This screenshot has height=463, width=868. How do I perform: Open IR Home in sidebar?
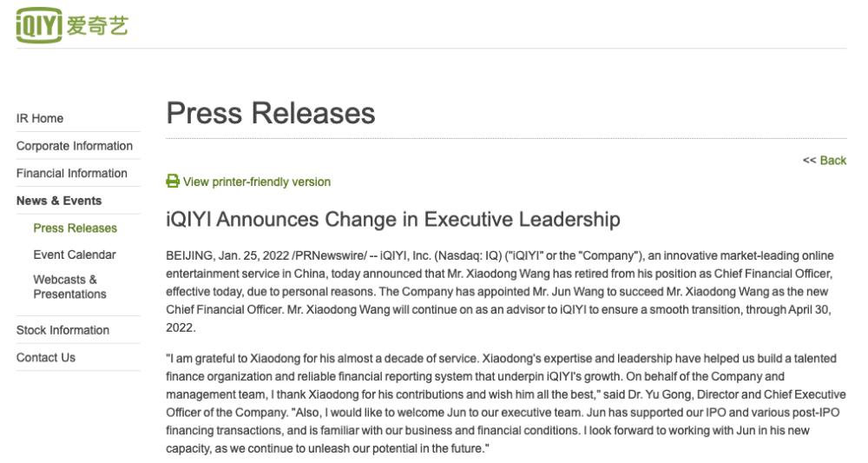point(40,118)
